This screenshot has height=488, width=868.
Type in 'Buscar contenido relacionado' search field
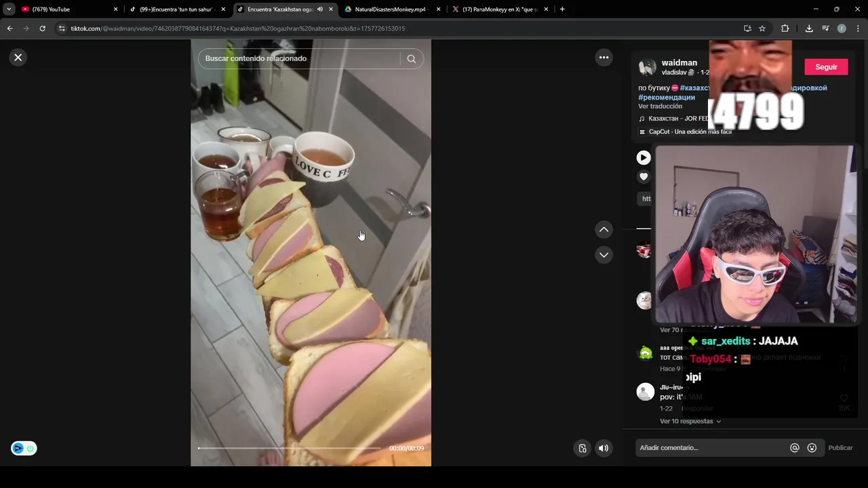tap(298, 59)
